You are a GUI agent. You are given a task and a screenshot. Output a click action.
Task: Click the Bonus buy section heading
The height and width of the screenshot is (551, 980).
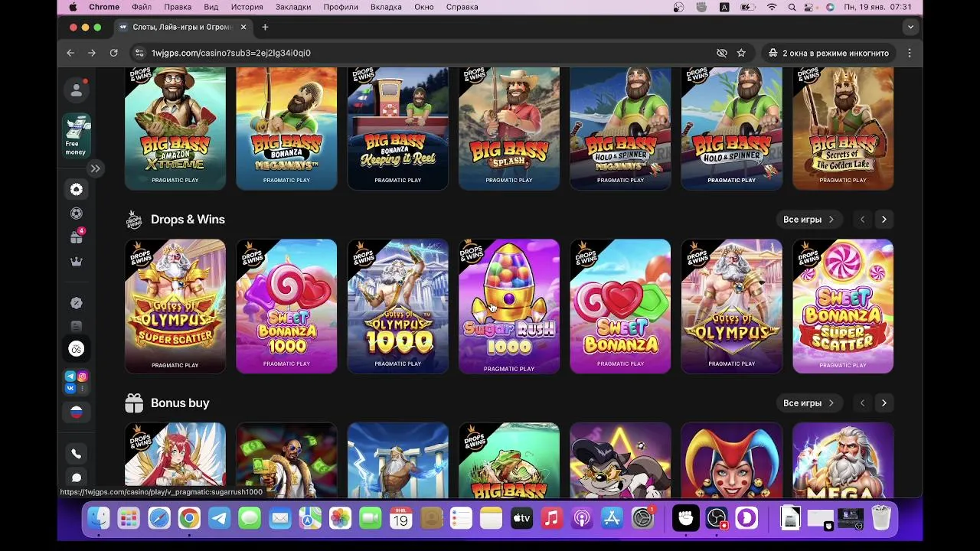click(180, 403)
